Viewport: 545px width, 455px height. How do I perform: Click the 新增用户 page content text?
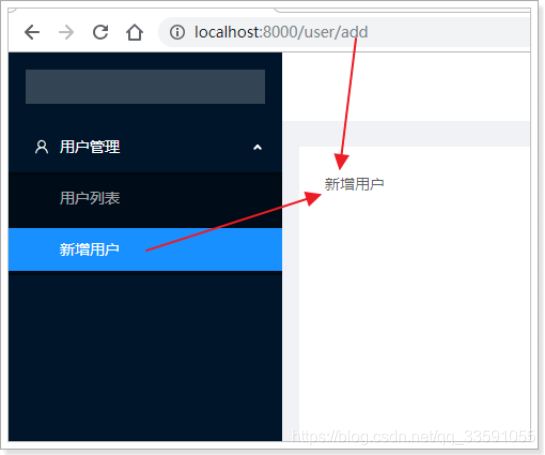[x=354, y=184]
